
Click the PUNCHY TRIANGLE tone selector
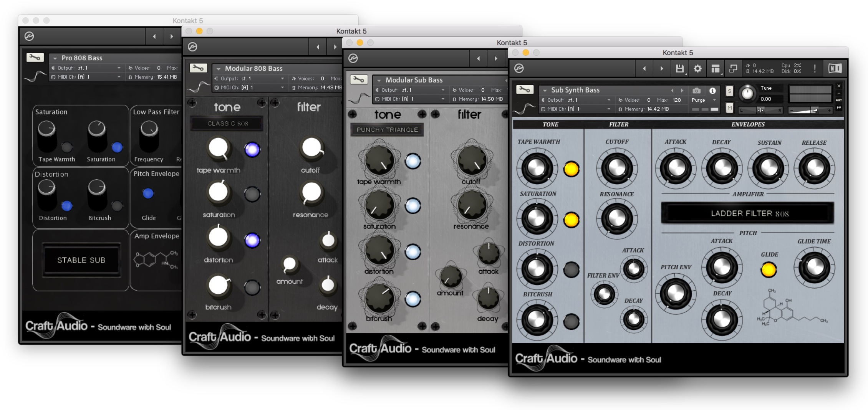(387, 129)
